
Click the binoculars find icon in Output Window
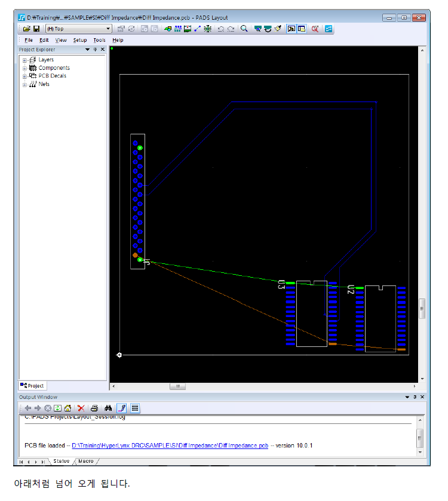[108, 408]
